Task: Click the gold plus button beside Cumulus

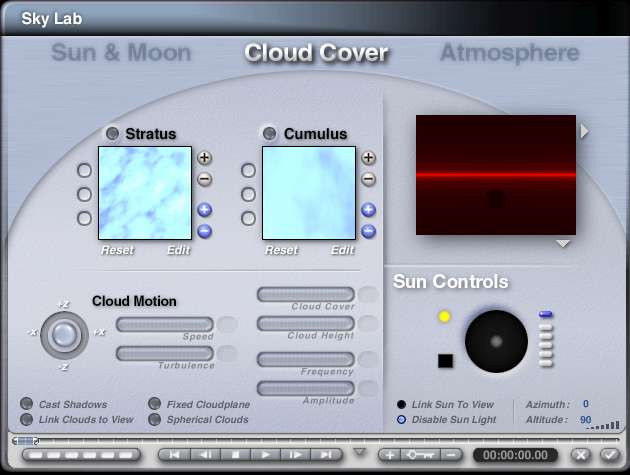Action: pos(368,158)
